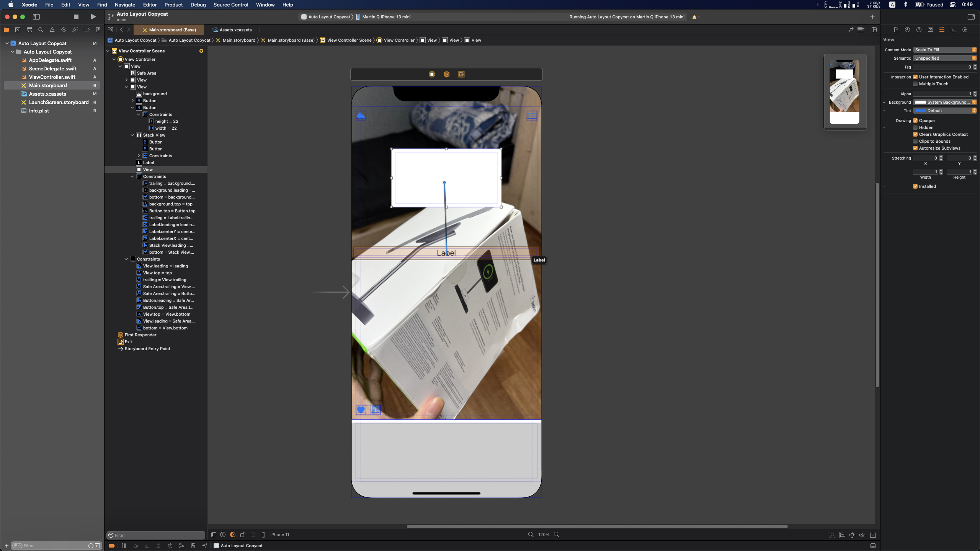
Task: Click the Run (play) button in toolbar
Action: (x=93, y=17)
